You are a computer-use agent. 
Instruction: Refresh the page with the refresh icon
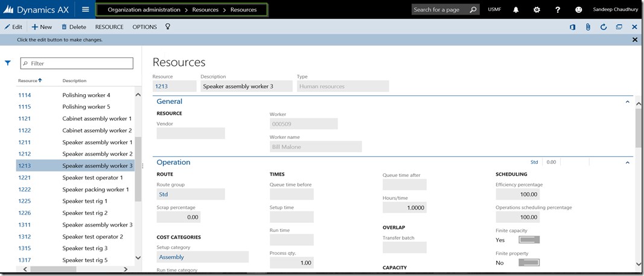point(604,27)
